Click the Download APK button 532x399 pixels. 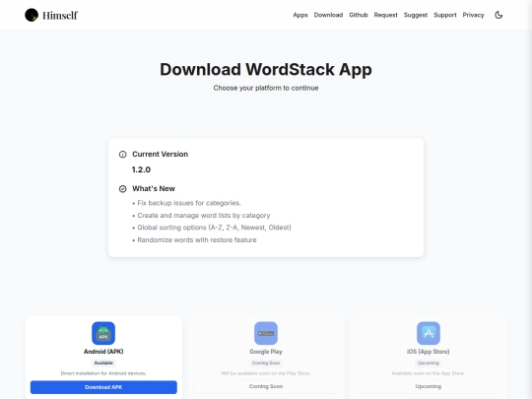[103, 387]
